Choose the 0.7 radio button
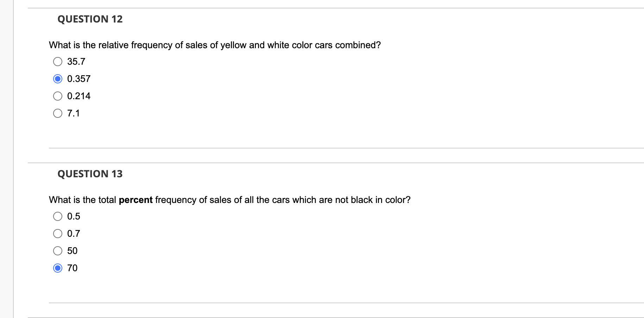 pyautogui.click(x=58, y=233)
